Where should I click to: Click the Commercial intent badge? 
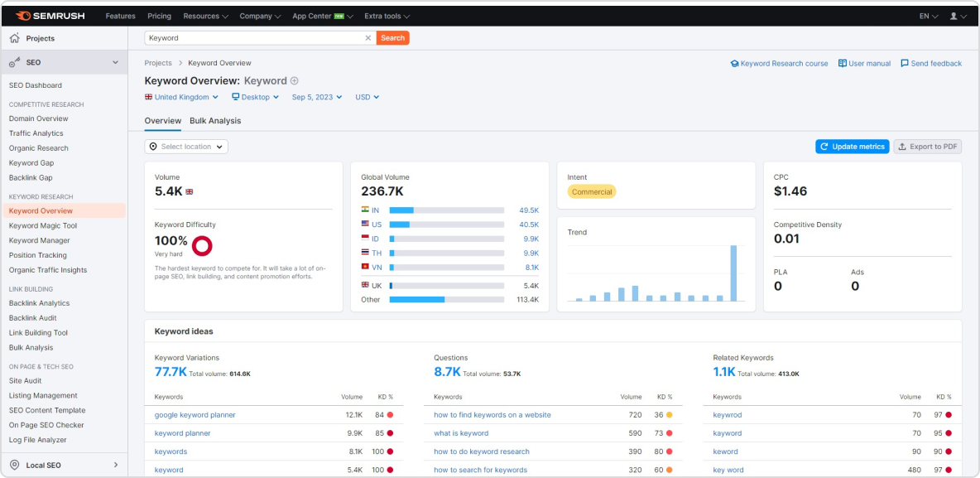pos(591,192)
